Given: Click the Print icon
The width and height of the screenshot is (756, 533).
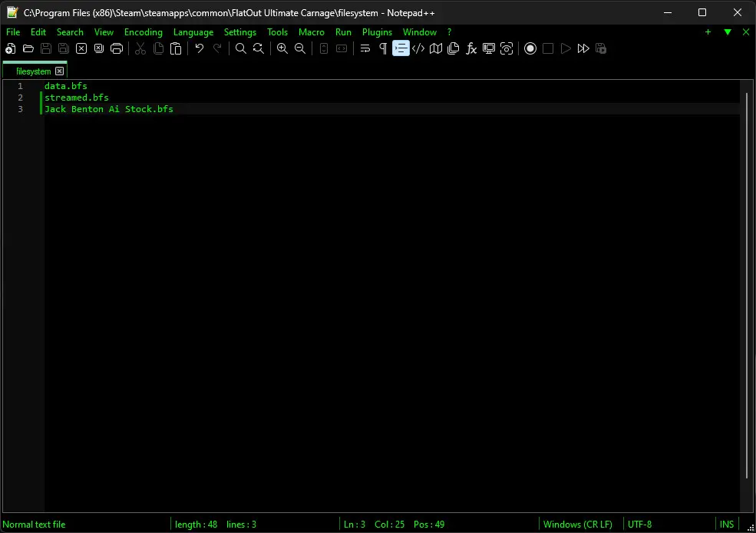Looking at the screenshot, I should point(117,48).
